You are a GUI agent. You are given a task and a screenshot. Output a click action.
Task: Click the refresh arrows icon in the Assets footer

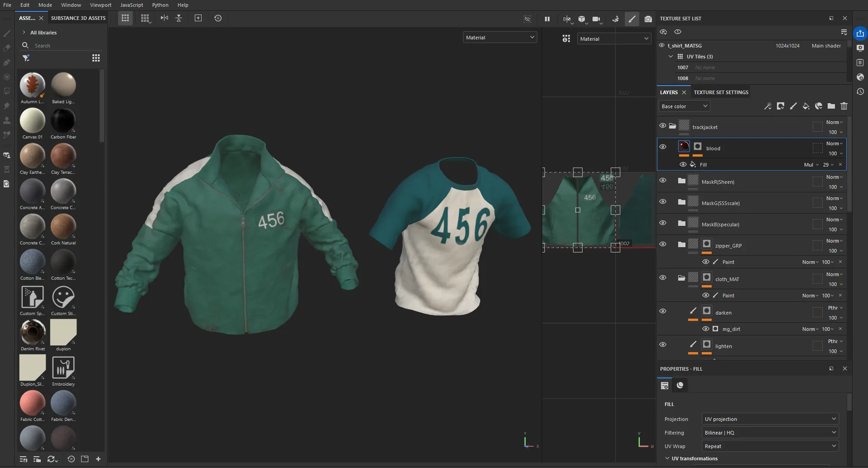coord(52,459)
